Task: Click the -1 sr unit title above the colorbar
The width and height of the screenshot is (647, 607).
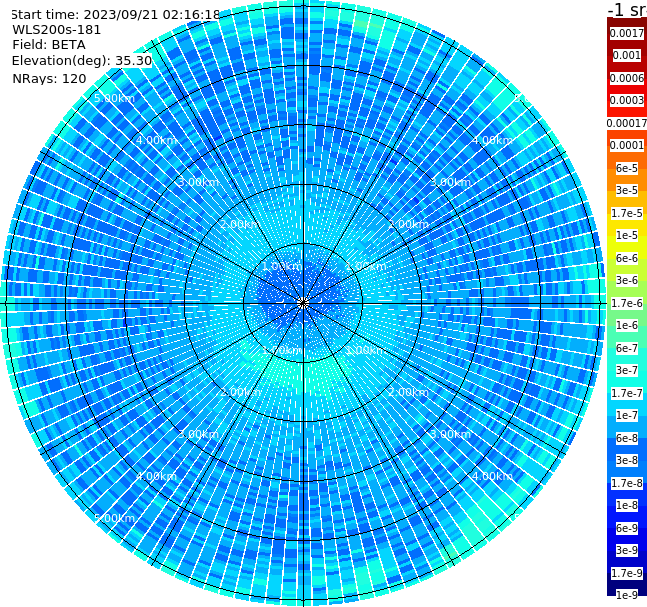Action: point(627,9)
